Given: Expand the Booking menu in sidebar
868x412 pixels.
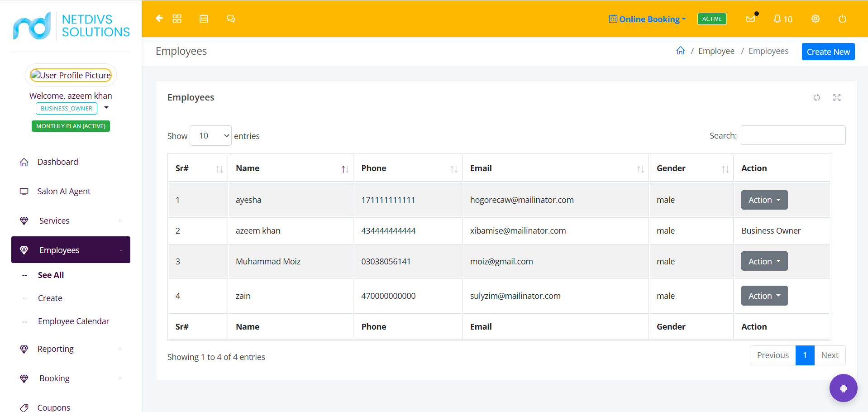Looking at the screenshot, I should (x=71, y=378).
